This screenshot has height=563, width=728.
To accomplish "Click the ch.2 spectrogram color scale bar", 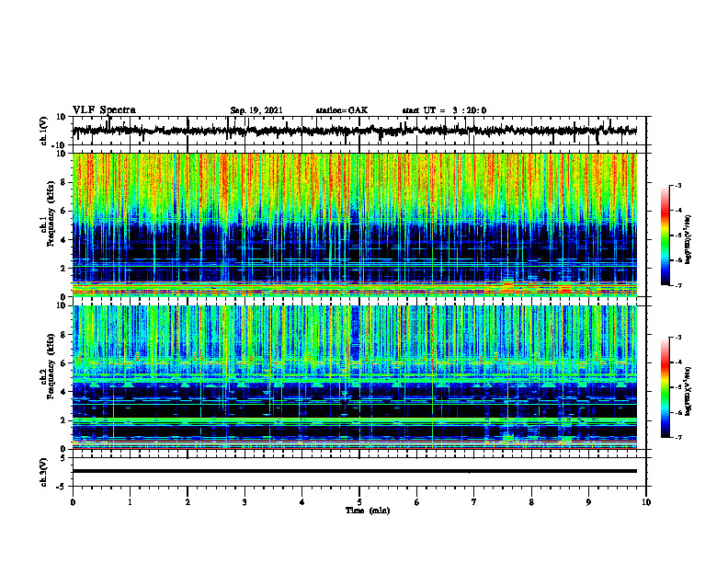I will coord(665,387).
